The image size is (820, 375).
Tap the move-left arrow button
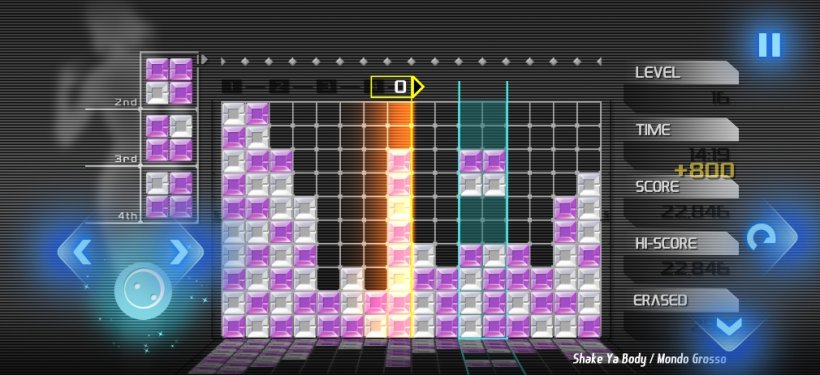point(83,253)
